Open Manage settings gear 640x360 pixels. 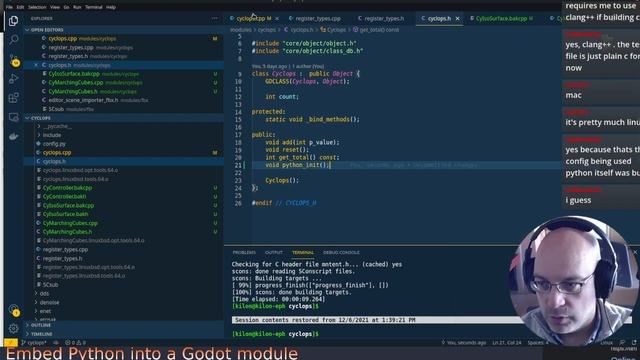(x=13, y=328)
